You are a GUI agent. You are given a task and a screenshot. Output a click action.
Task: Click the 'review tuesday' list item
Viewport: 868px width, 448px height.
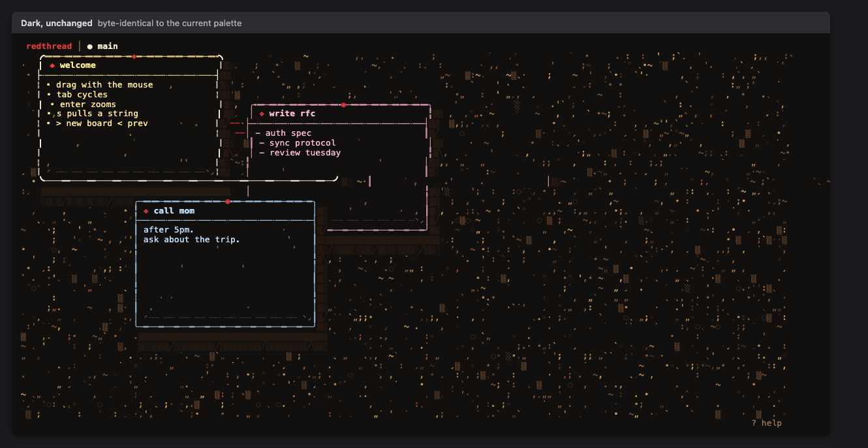[305, 153]
